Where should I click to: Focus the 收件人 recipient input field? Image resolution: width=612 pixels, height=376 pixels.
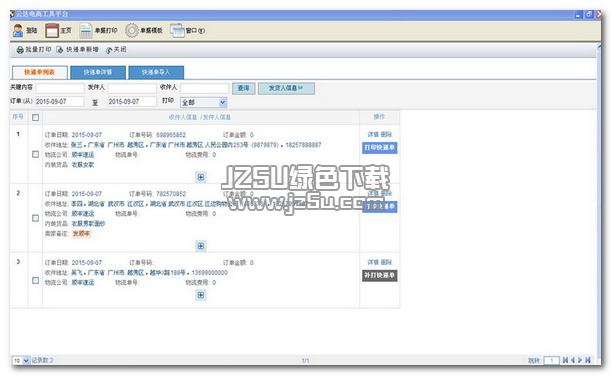pos(204,88)
